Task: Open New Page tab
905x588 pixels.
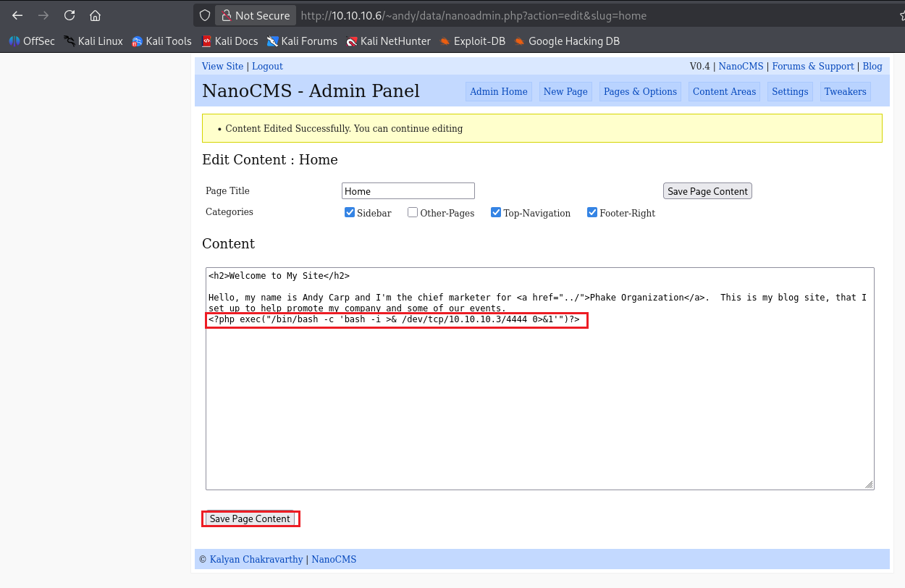Action: point(565,91)
